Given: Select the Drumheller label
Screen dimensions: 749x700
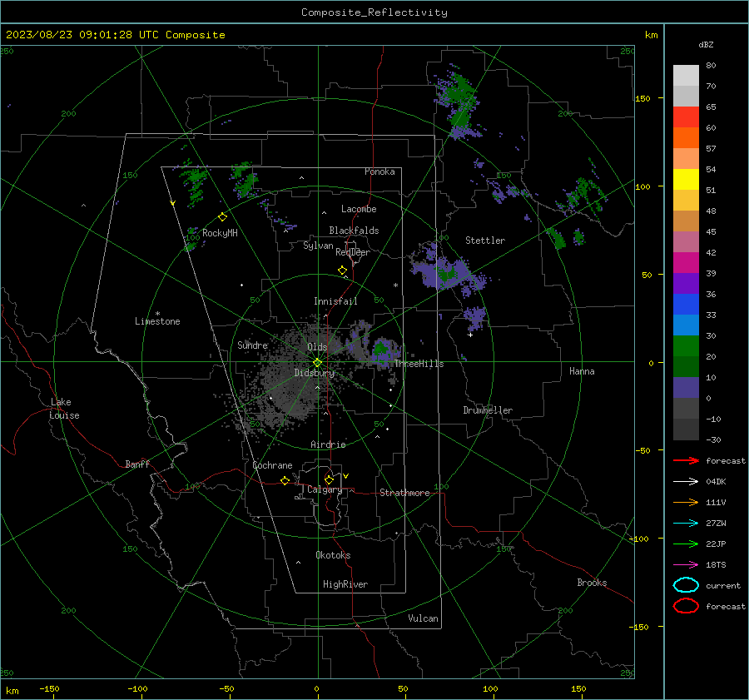Looking at the screenshot, I should (x=488, y=410).
